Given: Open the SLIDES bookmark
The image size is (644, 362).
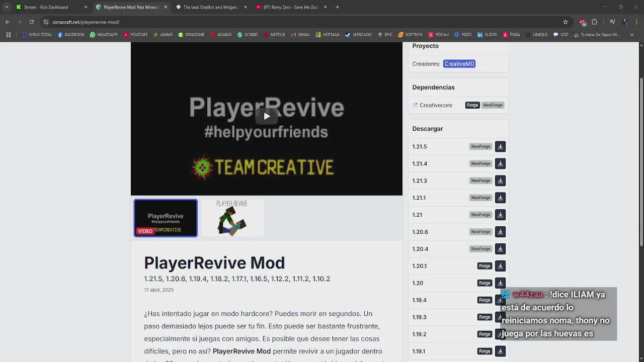Looking at the screenshot, I should tap(487, 35).
